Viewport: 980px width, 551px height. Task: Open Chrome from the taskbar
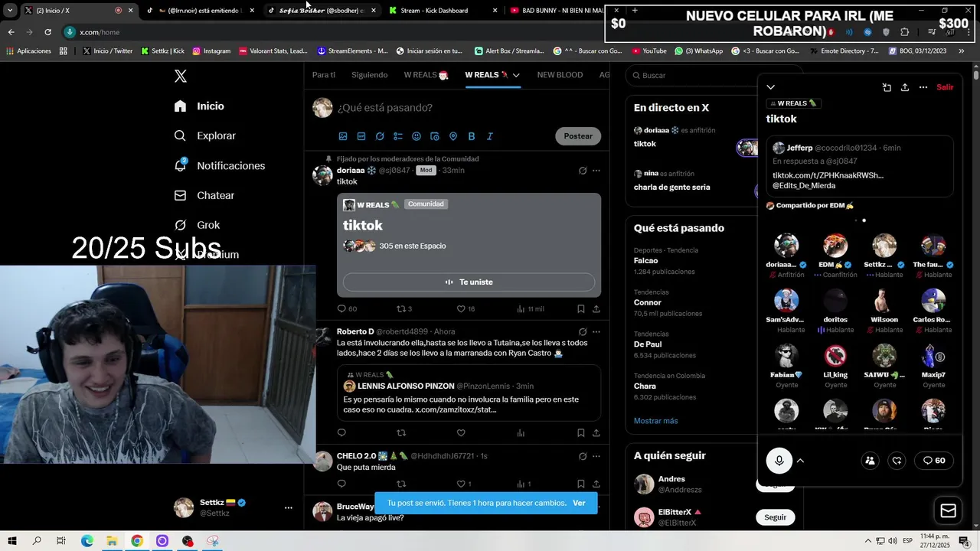137,541
